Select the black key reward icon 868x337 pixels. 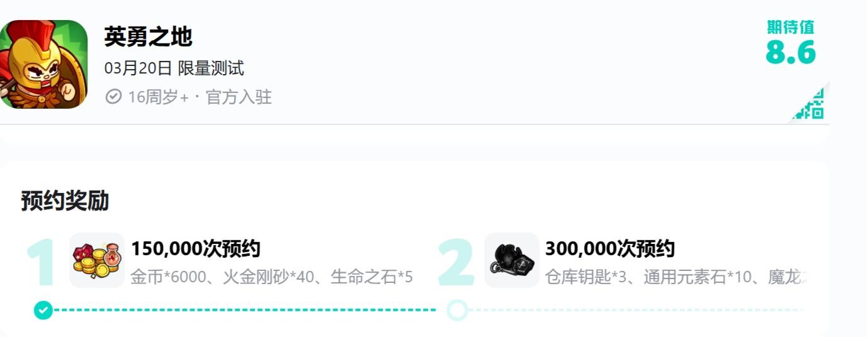[511, 260]
